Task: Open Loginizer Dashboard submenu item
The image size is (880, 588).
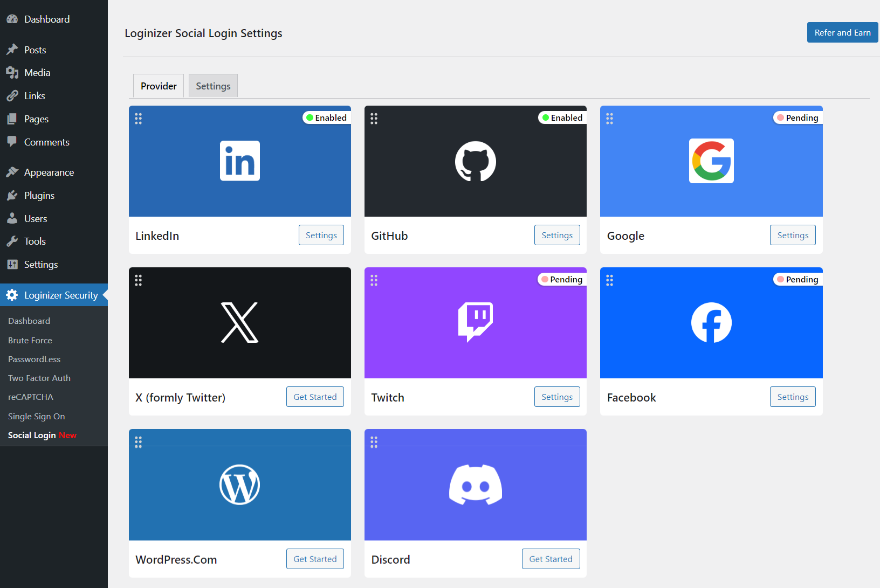Action: (29, 321)
